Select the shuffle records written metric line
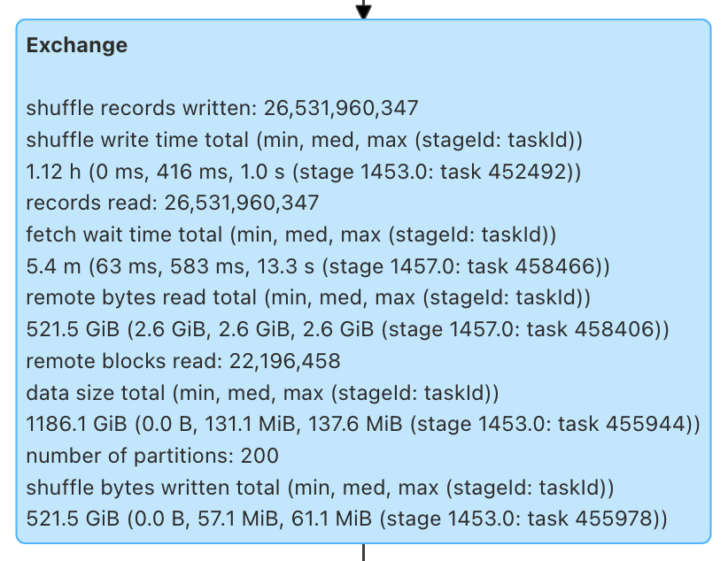 [x=221, y=109]
